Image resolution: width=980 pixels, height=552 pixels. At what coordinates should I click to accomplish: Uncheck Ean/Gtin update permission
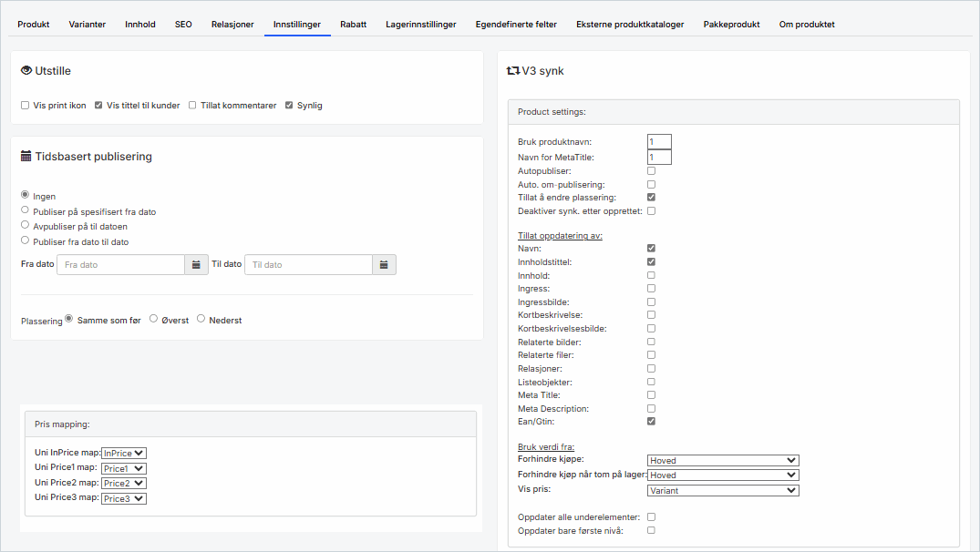[x=651, y=422]
